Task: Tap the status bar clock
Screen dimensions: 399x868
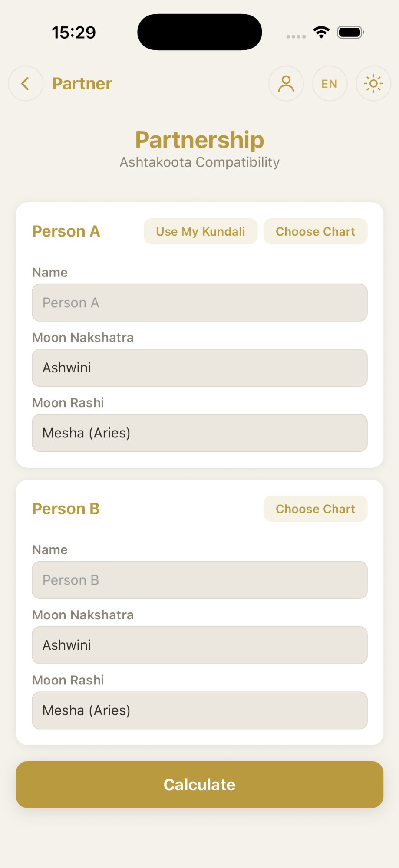Action: point(74,33)
